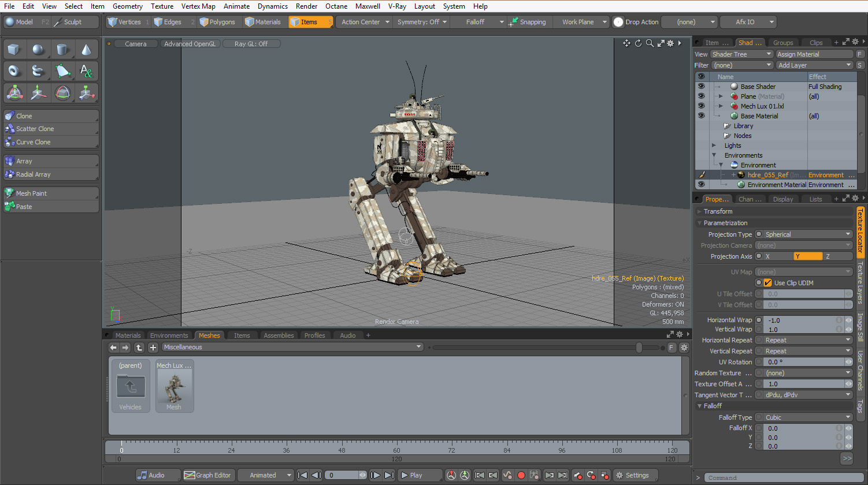Viewport: 868px width, 485px height.
Task: Expand the Lights tree group
Action: (x=714, y=145)
